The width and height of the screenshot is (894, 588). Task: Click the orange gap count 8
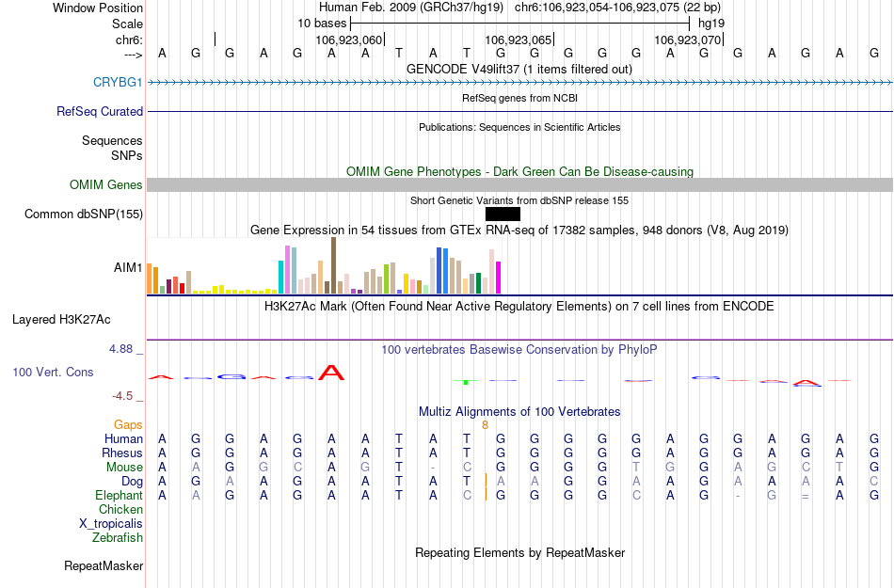tap(485, 425)
